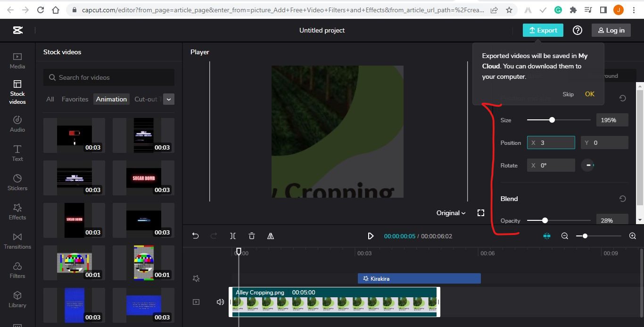This screenshot has height=327, width=644.
Task: Click the Export button
Action: coord(543,30)
